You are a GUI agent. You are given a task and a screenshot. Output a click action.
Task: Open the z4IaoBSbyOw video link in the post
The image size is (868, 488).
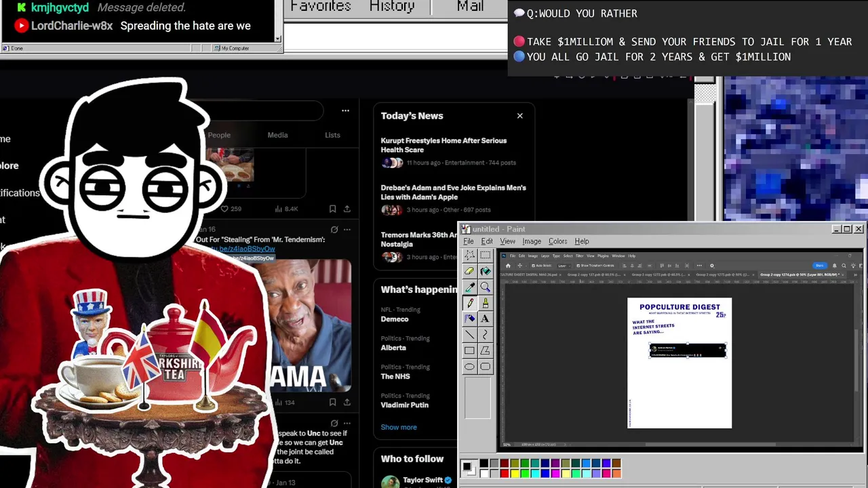[x=243, y=249]
